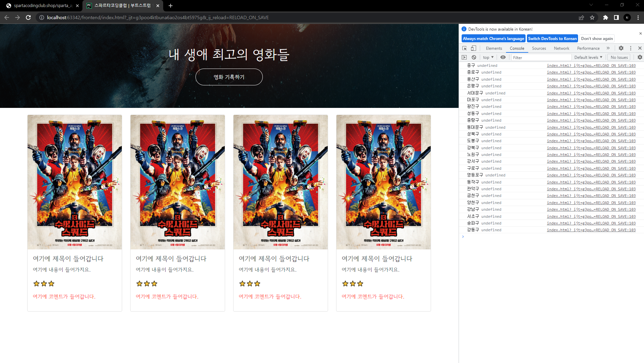644x363 pixels.
Task: Open source link for 영등포구 log
Action: [x=591, y=175]
